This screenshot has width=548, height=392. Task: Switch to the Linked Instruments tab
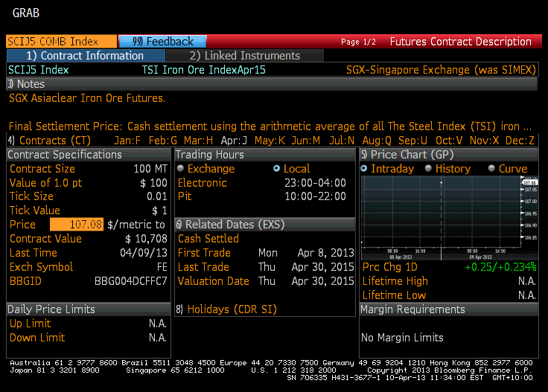(x=245, y=56)
